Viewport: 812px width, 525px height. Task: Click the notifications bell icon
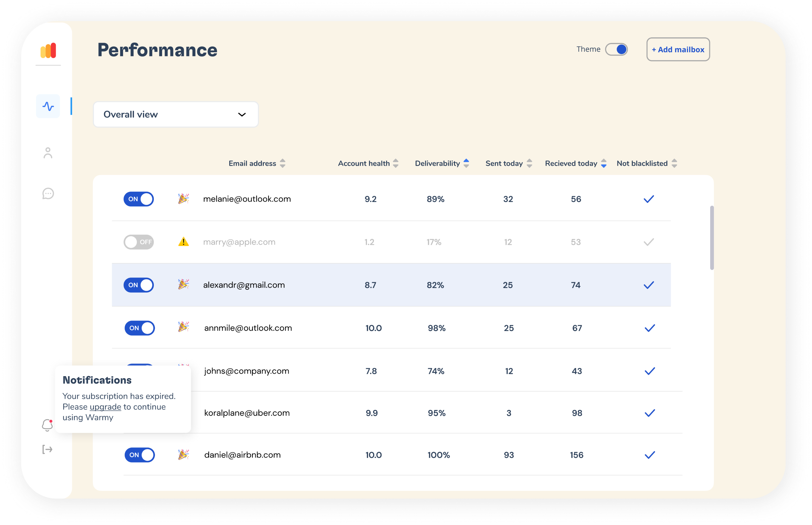[47, 425]
